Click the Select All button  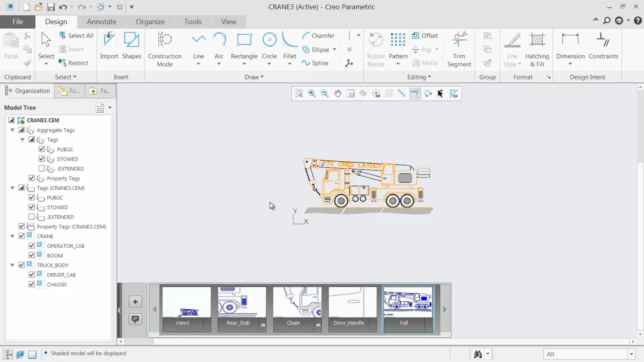click(76, 36)
